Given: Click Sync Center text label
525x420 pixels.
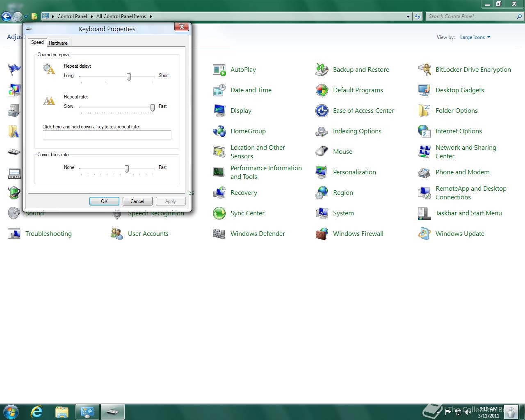Looking at the screenshot, I should (x=247, y=213).
